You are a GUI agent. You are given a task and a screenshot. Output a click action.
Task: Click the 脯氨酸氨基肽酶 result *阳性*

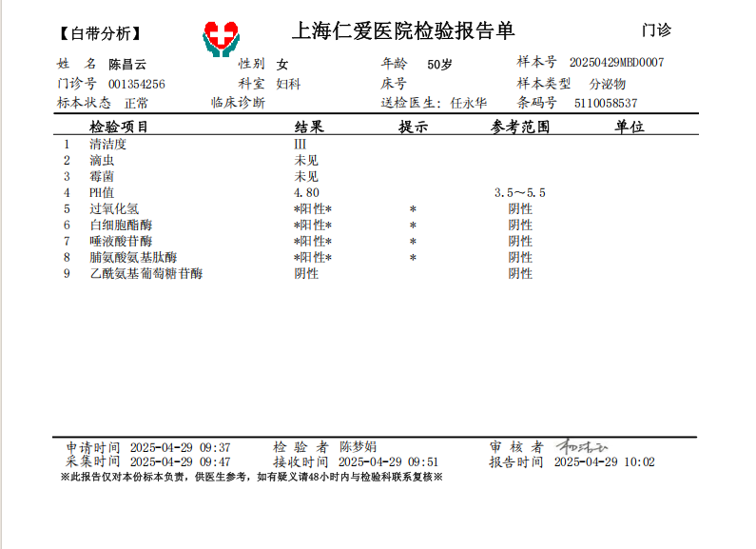click(x=313, y=258)
